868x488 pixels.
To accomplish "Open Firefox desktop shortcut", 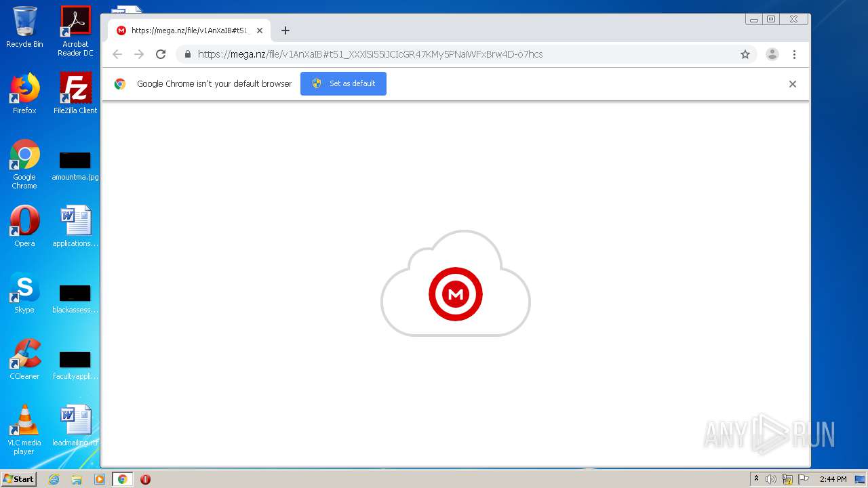I will (24, 94).
